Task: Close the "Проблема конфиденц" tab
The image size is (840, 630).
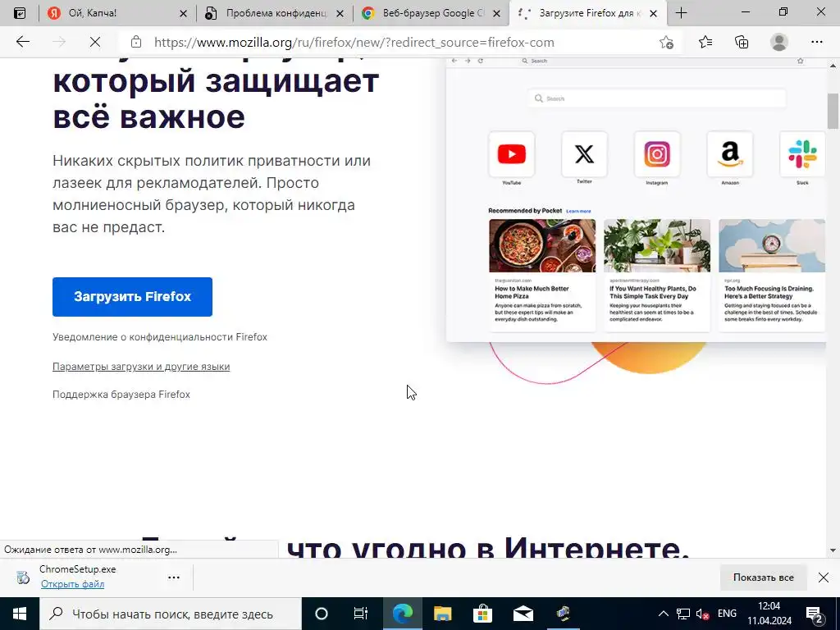Action: pyautogui.click(x=340, y=13)
